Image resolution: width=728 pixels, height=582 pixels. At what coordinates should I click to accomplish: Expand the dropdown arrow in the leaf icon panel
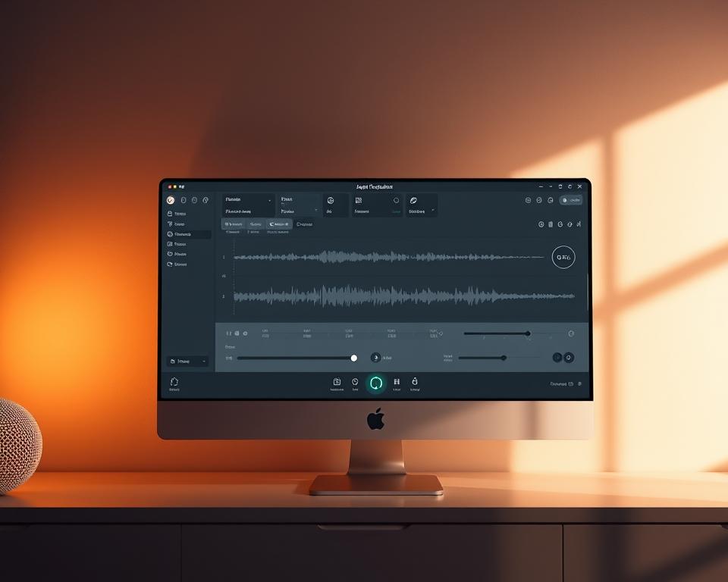433,210
